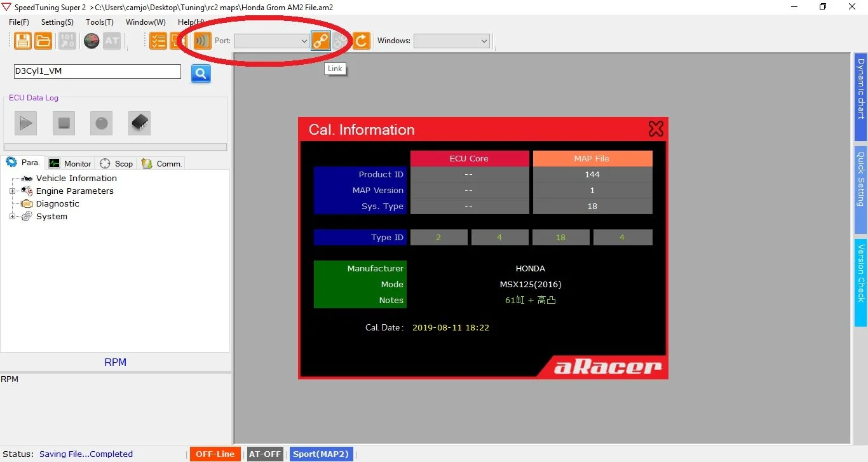Expand the System tree node

coord(12,216)
